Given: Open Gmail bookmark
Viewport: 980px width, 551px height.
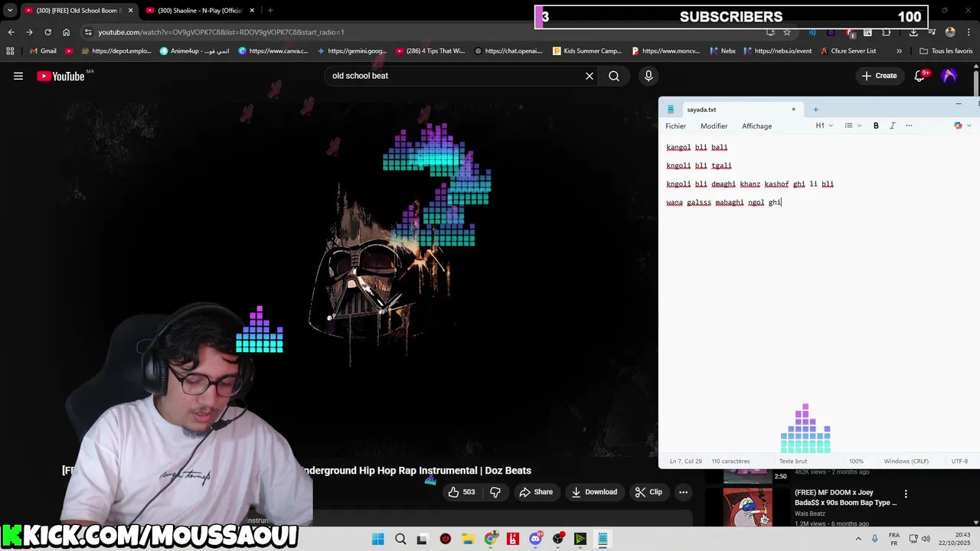Looking at the screenshot, I should pyautogui.click(x=43, y=51).
